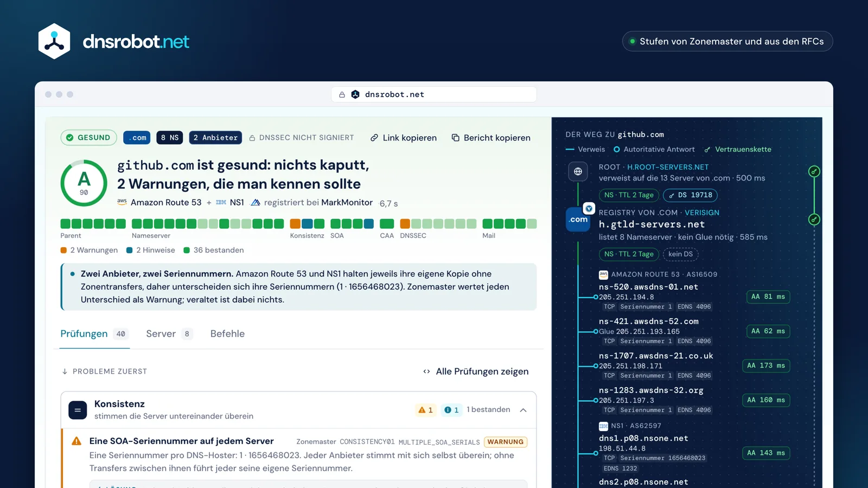The image size is (868, 488).
Task: Click the link icon beside Link kopieren
Action: tap(374, 138)
